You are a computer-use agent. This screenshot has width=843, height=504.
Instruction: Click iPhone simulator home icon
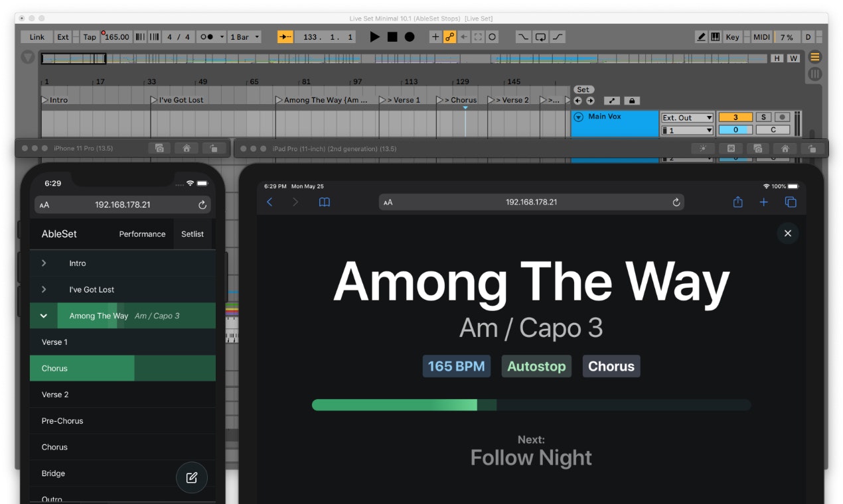coord(187,149)
